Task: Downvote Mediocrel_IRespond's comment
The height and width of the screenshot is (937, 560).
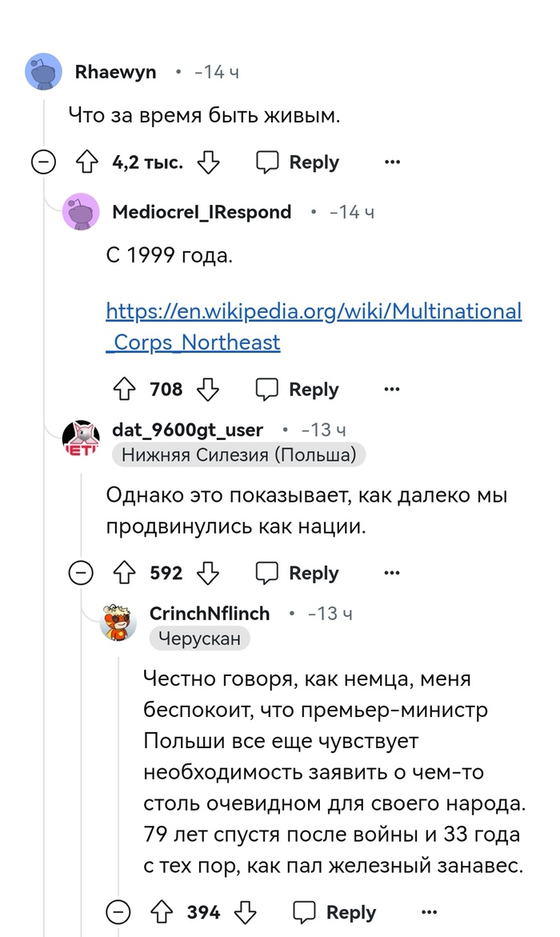Action: (208, 390)
